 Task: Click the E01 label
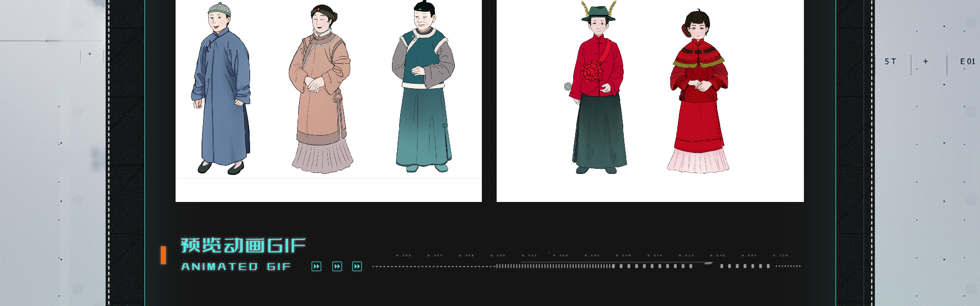coord(967,61)
